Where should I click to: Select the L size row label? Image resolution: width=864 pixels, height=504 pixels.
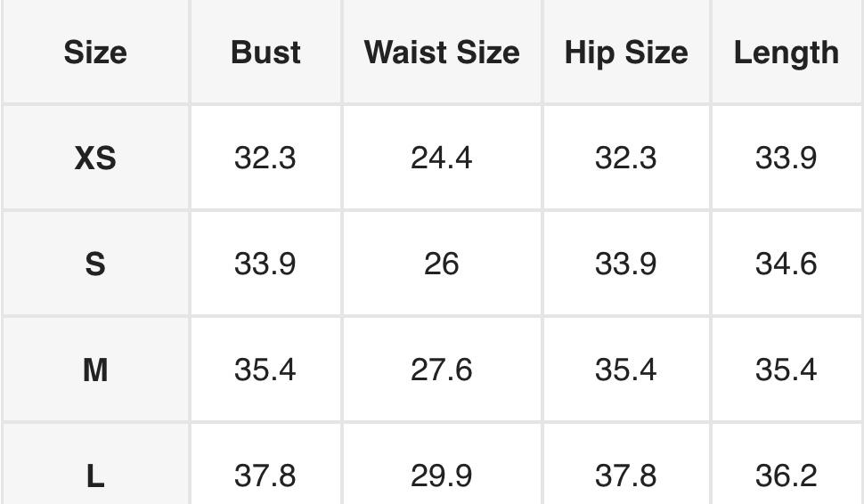[95, 476]
